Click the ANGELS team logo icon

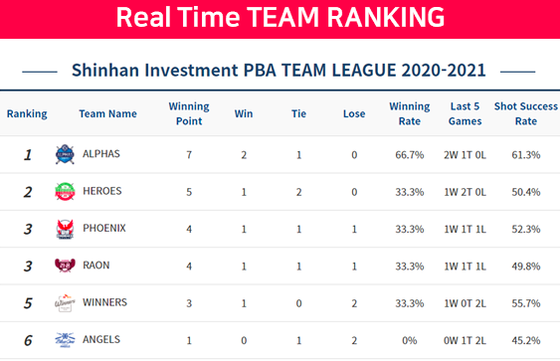(65, 340)
